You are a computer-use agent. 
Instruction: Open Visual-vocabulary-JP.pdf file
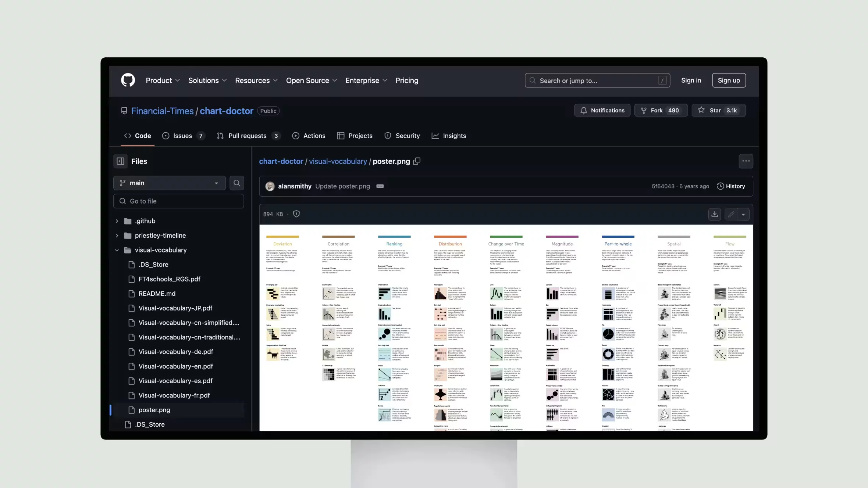175,308
